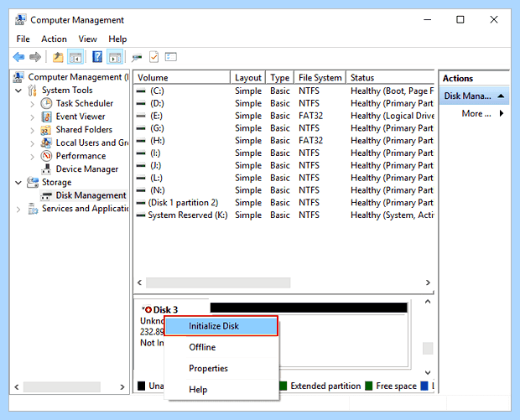
Task: Click the toolbar checklist properties icon
Action: click(153, 57)
